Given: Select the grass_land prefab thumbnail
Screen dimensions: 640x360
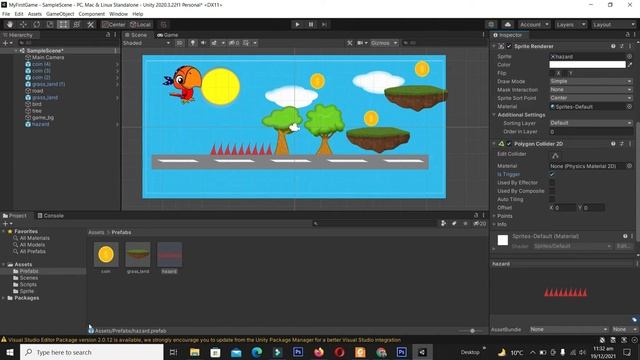Looking at the screenshot, I should click(138, 254).
